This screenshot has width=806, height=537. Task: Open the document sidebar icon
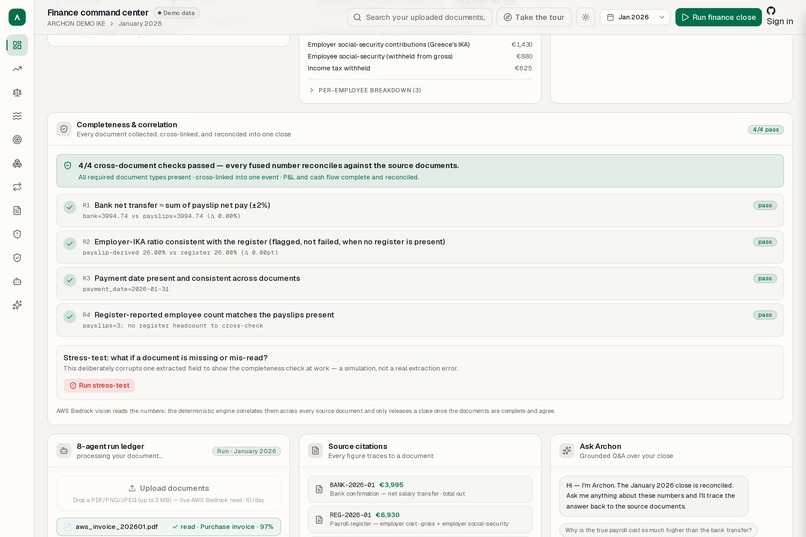click(x=17, y=211)
